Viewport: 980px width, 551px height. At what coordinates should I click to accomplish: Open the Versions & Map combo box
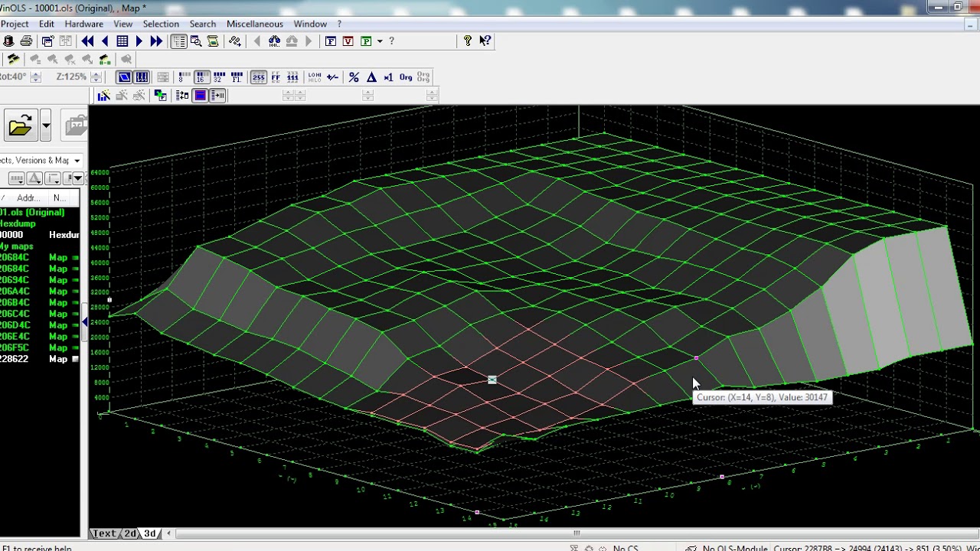click(x=41, y=160)
